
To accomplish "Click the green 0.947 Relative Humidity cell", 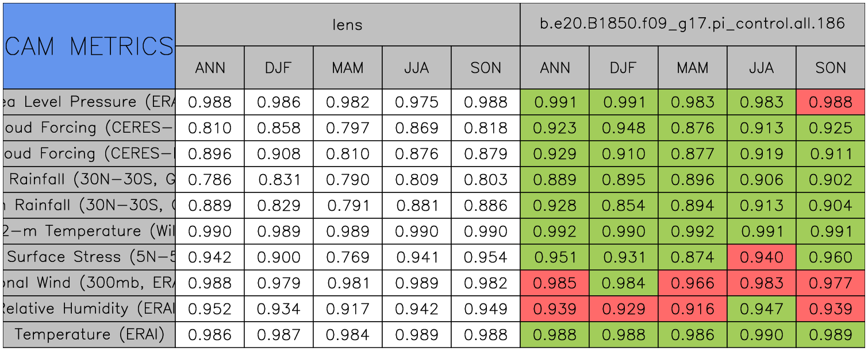I will (761, 309).
